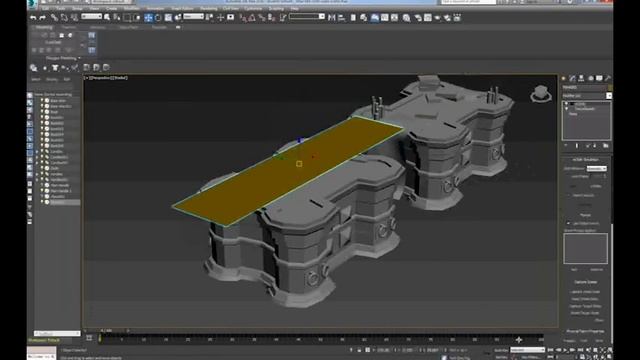Click the Rectangular Selection Region icon
The height and width of the screenshot is (360, 640).
(127, 18)
